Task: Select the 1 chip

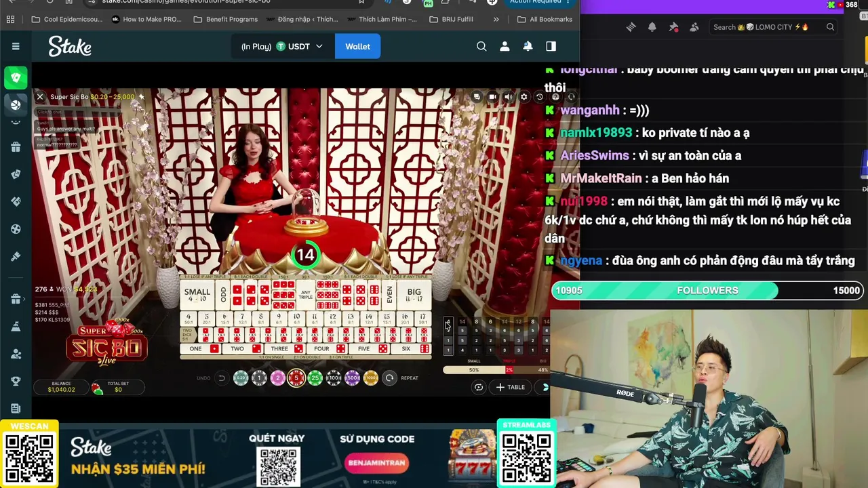Action: [x=259, y=378]
